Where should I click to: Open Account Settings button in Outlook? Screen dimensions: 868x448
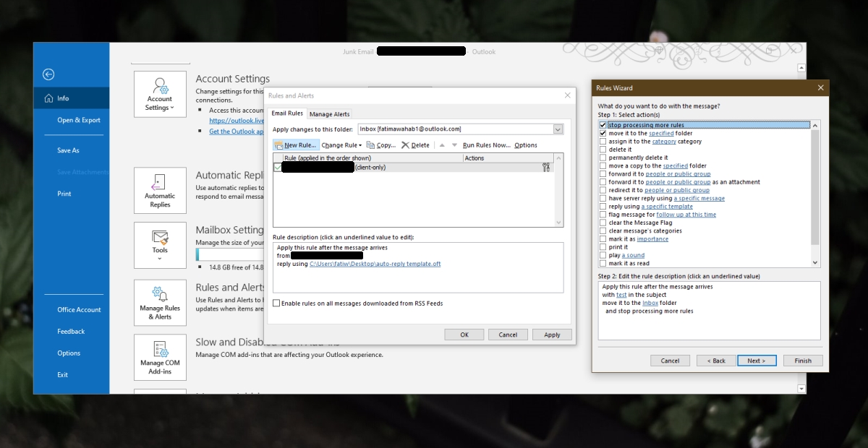pyautogui.click(x=160, y=94)
